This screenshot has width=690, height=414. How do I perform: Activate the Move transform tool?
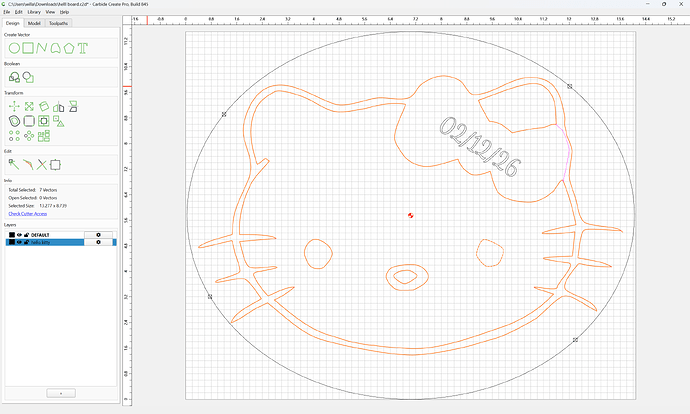pos(14,106)
